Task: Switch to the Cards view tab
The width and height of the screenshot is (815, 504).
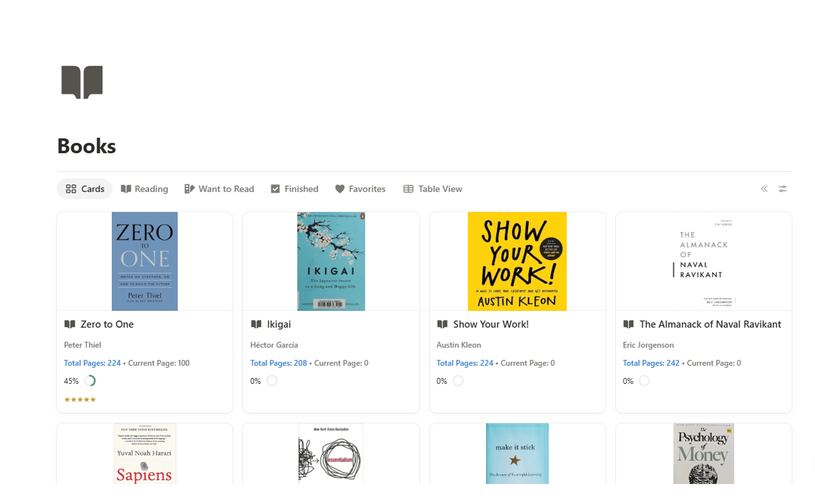Action: coord(85,189)
